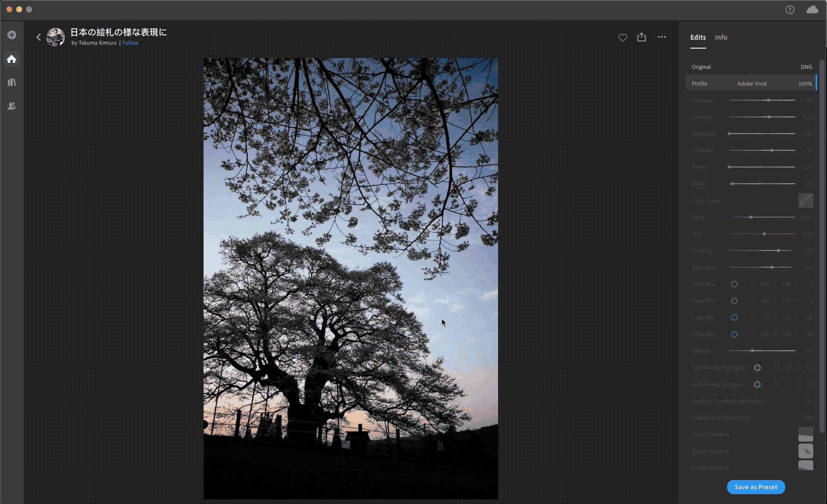
Task: Click the Split Toning Highlights color circle
Action: coord(757,367)
